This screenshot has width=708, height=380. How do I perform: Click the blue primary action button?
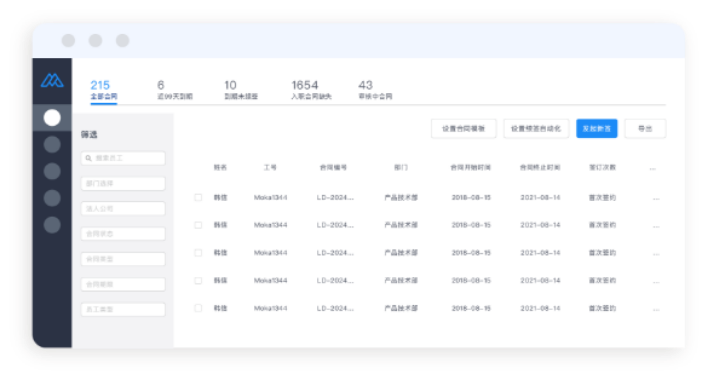coord(596,129)
